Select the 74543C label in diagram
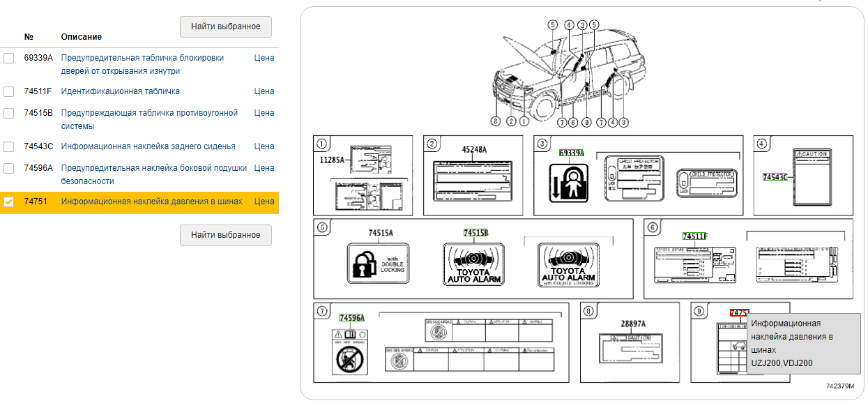This screenshot has height=403, width=868. (774, 177)
